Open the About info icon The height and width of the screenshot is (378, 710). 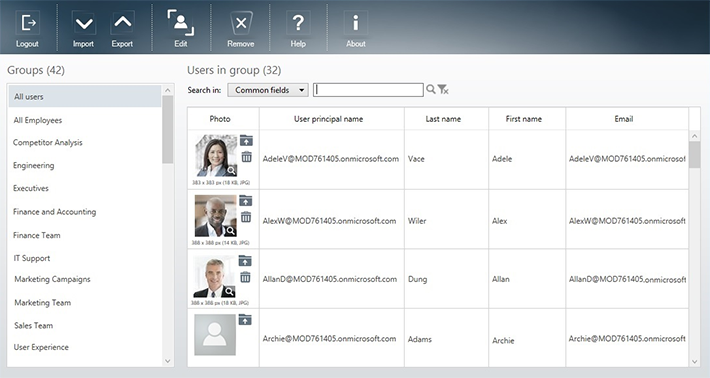(355, 23)
